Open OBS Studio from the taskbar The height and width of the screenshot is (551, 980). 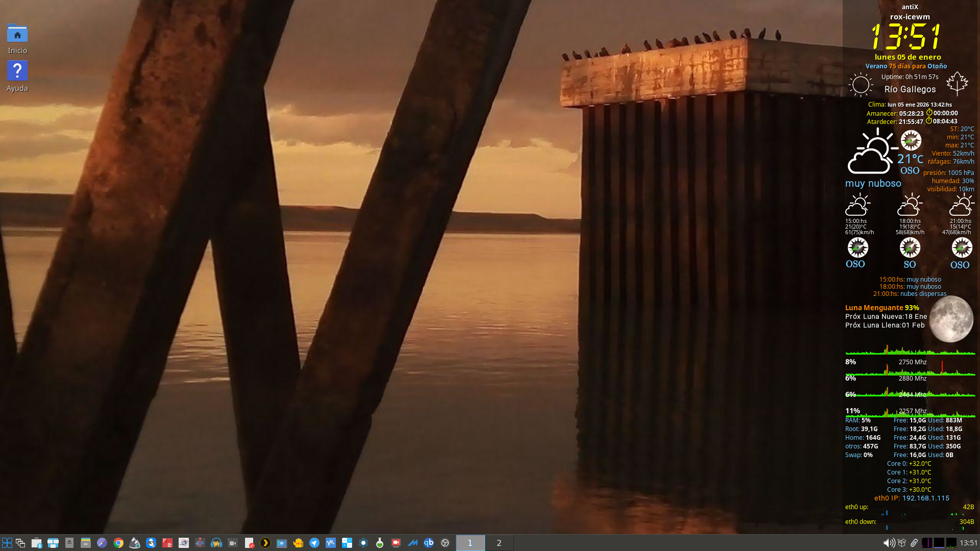(445, 543)
